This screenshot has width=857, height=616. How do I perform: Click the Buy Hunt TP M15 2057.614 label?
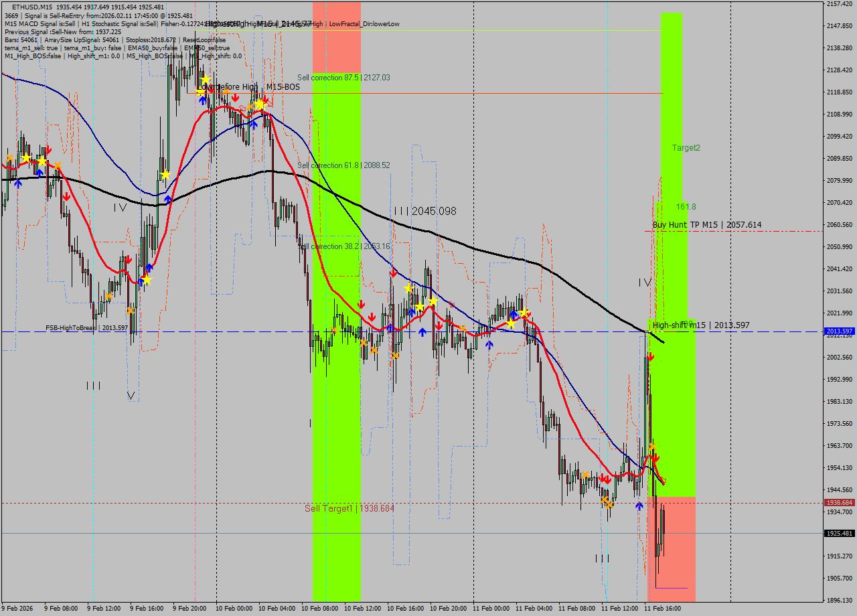706,225
